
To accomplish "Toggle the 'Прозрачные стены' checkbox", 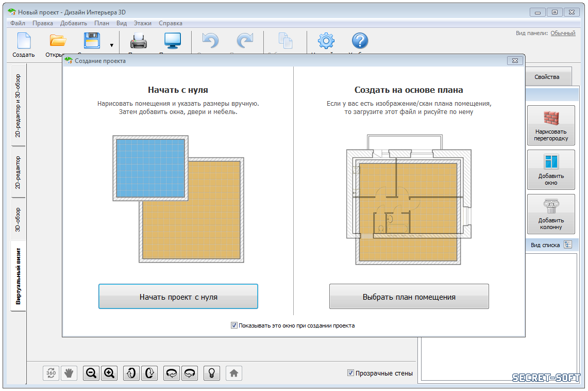I will pos(351,373).
